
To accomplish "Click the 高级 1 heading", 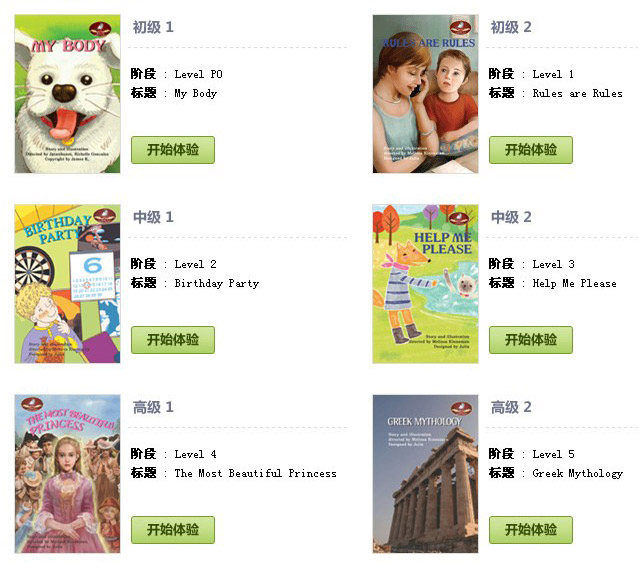I will coord(153,407).
